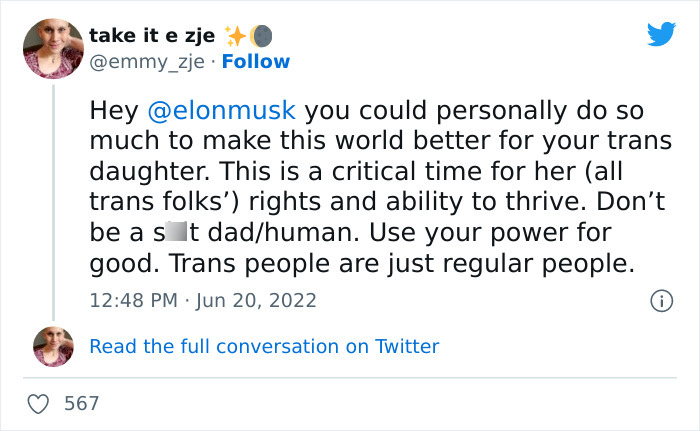The image size is (700, 431).
Task: Click the 12:48 PM time
Action: [131, 300]
